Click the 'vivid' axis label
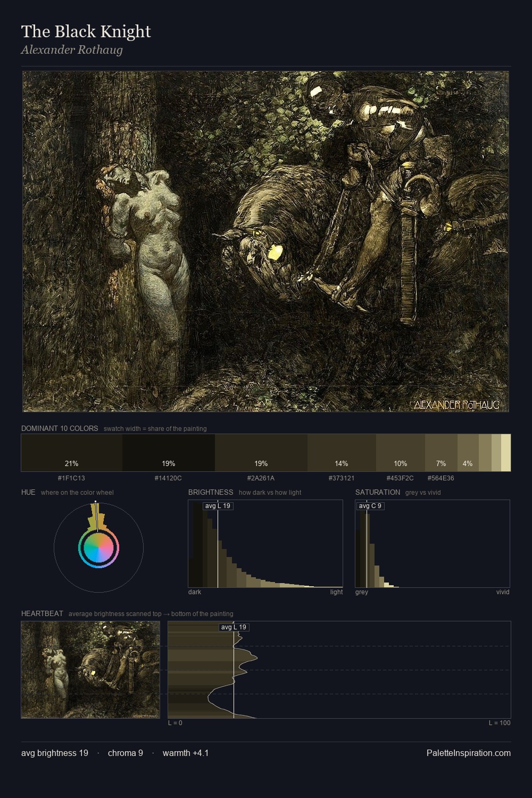Screen dimensions: 532x798 (503, 592)
